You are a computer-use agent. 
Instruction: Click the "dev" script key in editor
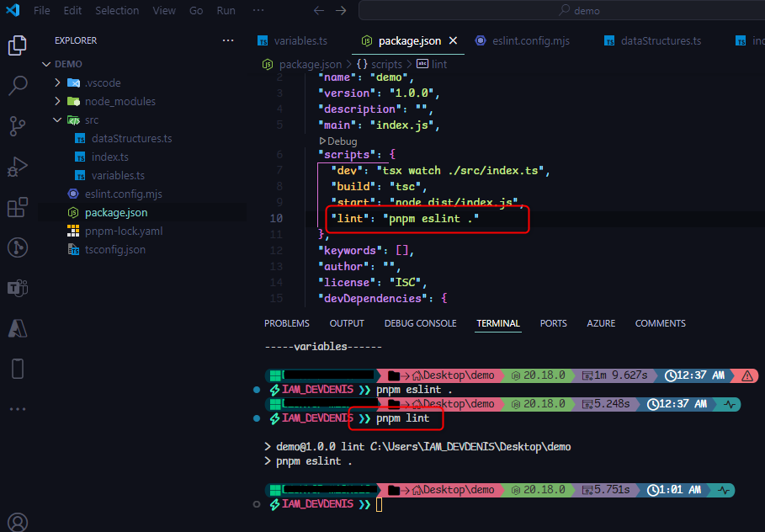point(347,171)
